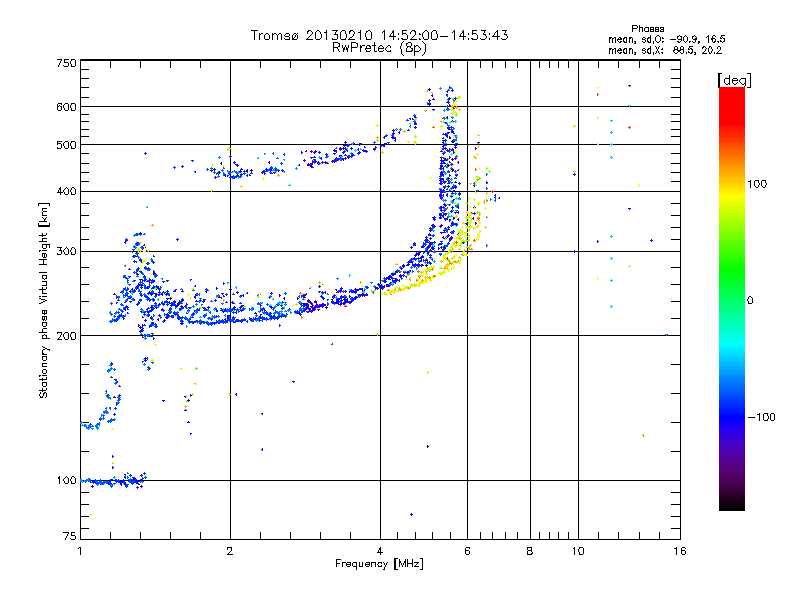
Task: Click the y-axis tick label "400"
Action: tap(66, 192)
